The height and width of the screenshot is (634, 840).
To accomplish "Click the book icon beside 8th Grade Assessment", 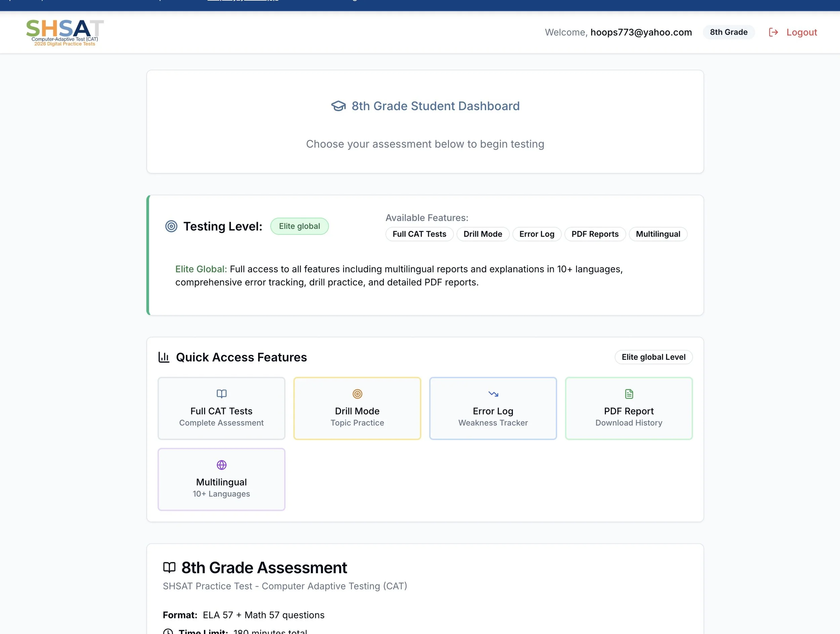I will pos(169,567).
